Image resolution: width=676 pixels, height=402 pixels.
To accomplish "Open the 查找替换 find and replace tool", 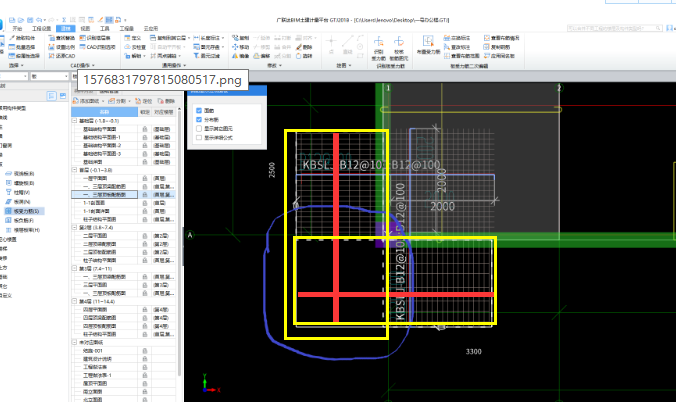I will coord(61,38).
